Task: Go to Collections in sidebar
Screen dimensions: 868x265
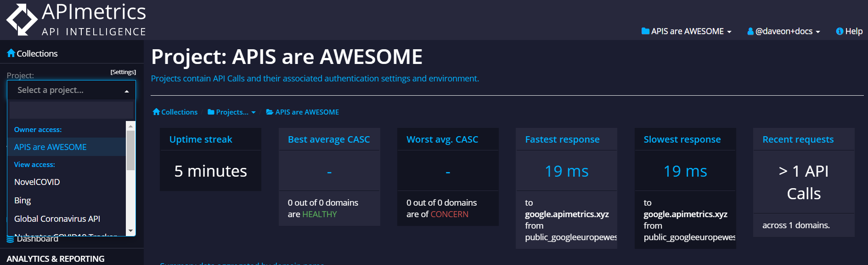Action: (32, 53)
